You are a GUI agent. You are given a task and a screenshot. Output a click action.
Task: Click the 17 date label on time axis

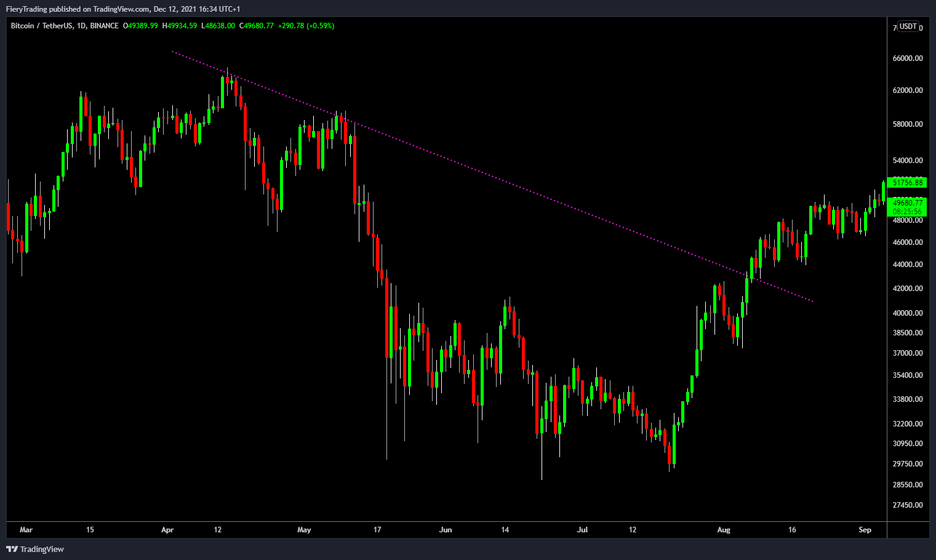coord(377,529)
